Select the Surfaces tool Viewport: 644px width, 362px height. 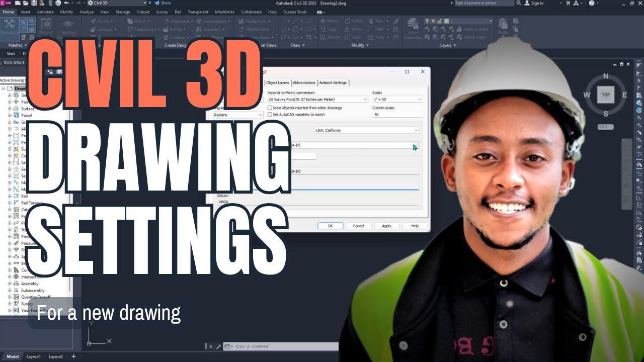(x=105, y=29)
